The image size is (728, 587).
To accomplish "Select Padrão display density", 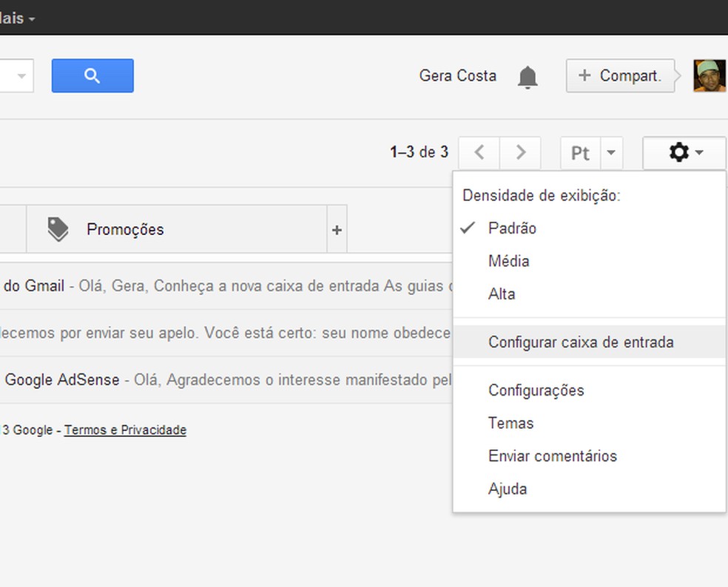I will point(512,228).
